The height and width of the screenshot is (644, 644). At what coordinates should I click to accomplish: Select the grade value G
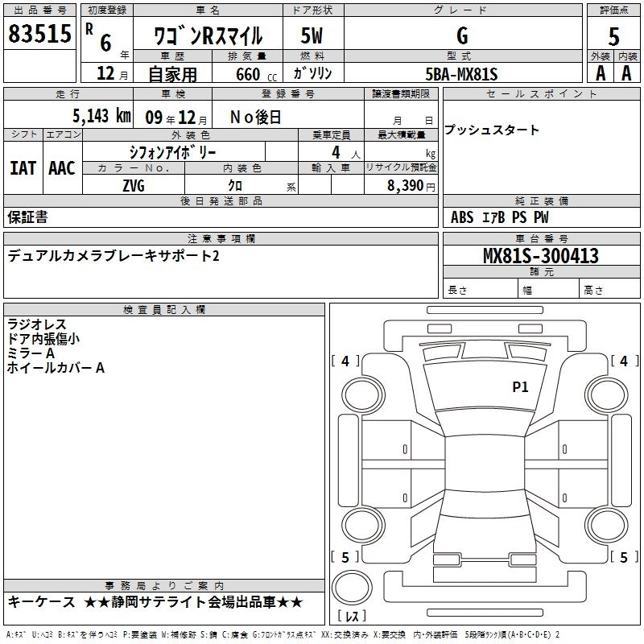pyautogui.click(x=462, y=35)
